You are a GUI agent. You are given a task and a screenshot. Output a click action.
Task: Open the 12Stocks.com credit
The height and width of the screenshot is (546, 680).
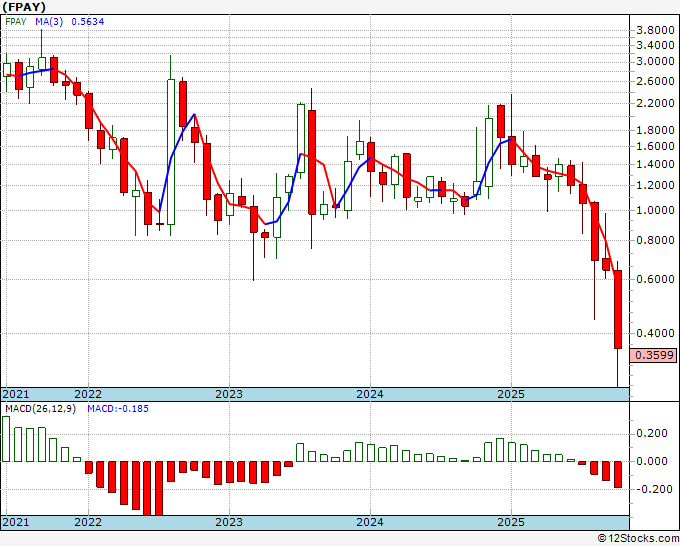[638, 538]
